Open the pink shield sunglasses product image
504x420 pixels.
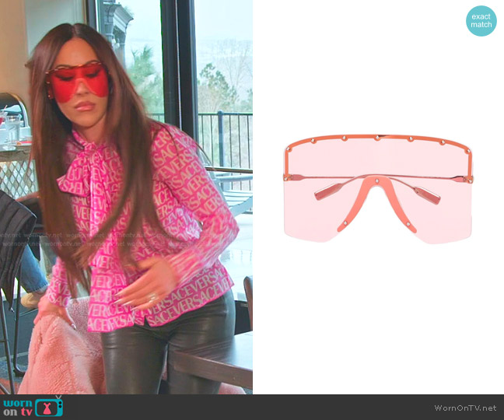tap(378, 188)
